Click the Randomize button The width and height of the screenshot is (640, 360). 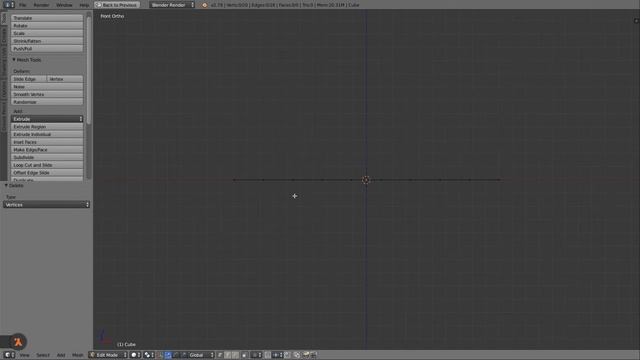47,102
